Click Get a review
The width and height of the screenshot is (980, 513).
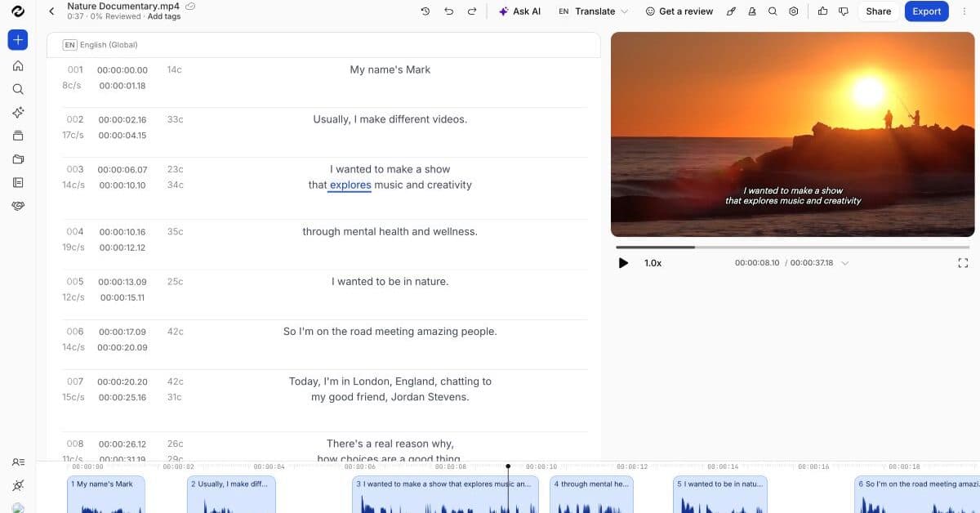pos(679,11)
